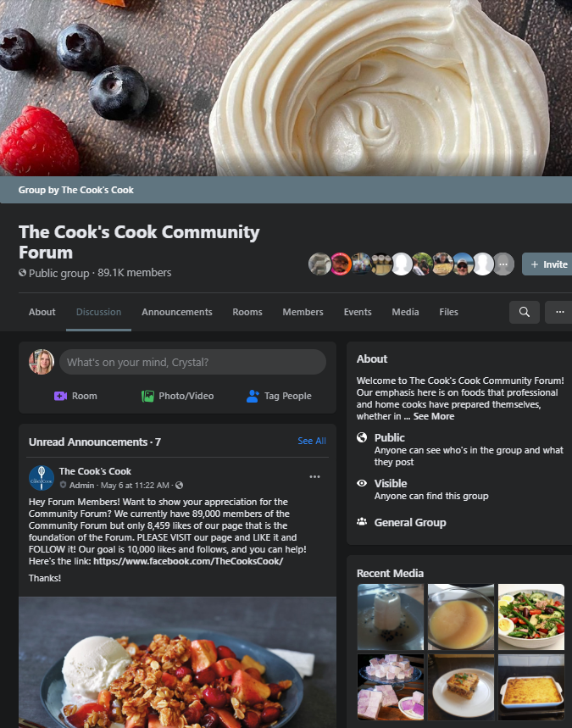This screenshot has height=728, width=572.
Task: Click the Invite button
Action: pyautogui.click(x=548, y=264)
